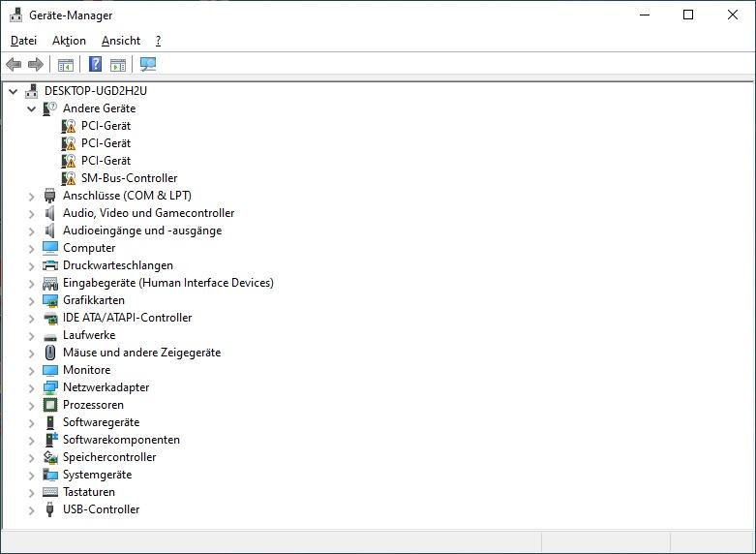Click the Computer category monitor icon
The image size is (756, 554).
point(50,248)
